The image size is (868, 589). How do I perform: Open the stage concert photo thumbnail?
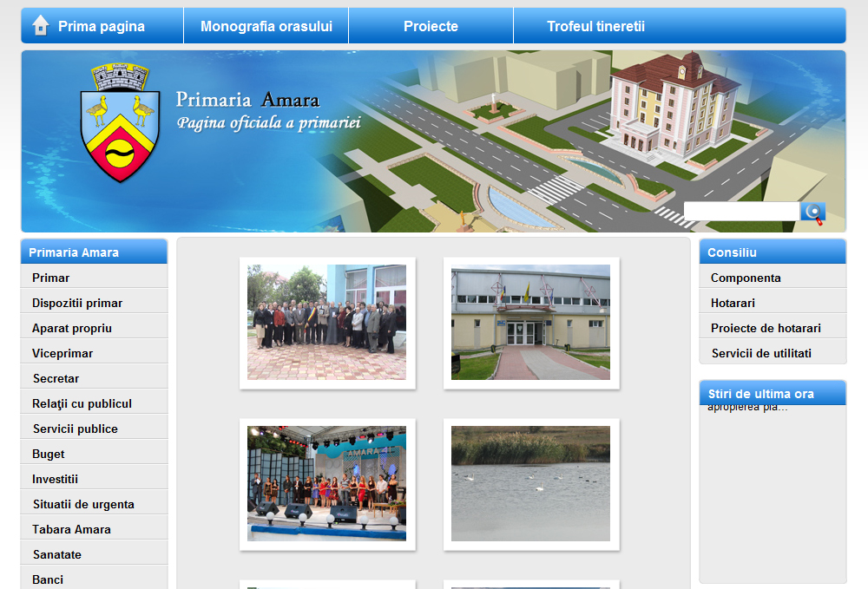[326, 483]
